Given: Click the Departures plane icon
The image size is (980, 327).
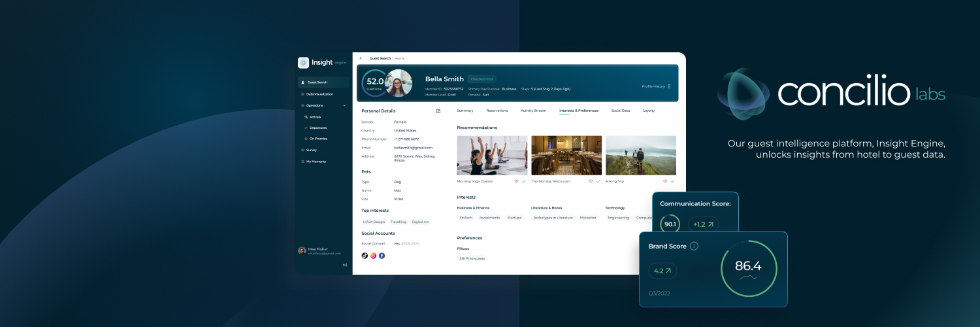Looking at the screenshot, I should point(306,128).
